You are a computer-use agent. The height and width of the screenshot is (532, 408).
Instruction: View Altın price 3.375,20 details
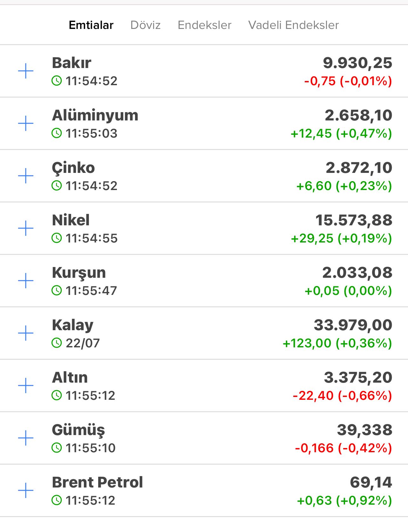(x=358, y=378)
